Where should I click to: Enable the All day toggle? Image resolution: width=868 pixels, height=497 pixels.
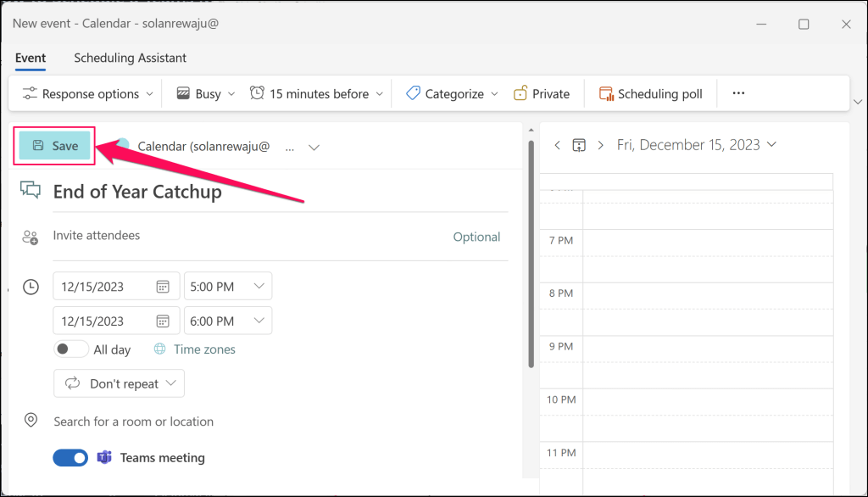[x=71, y=349]
